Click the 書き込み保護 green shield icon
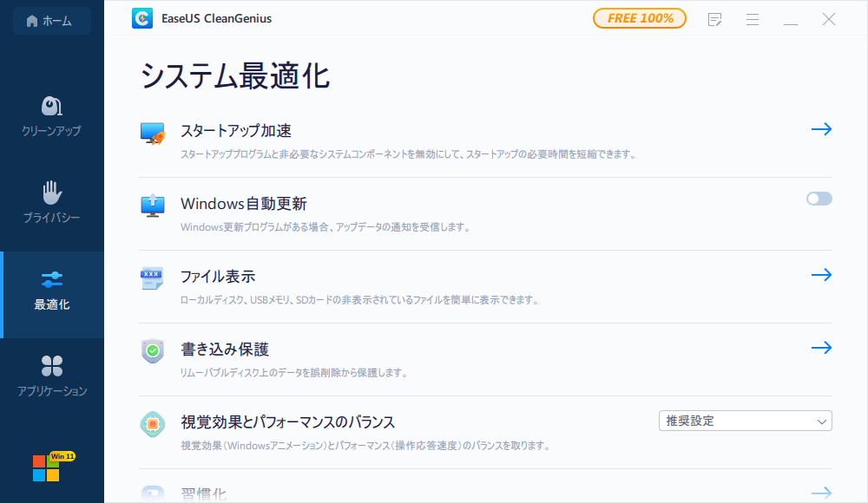Viewport: 868px width, 503px height. (x=151, y=350)
